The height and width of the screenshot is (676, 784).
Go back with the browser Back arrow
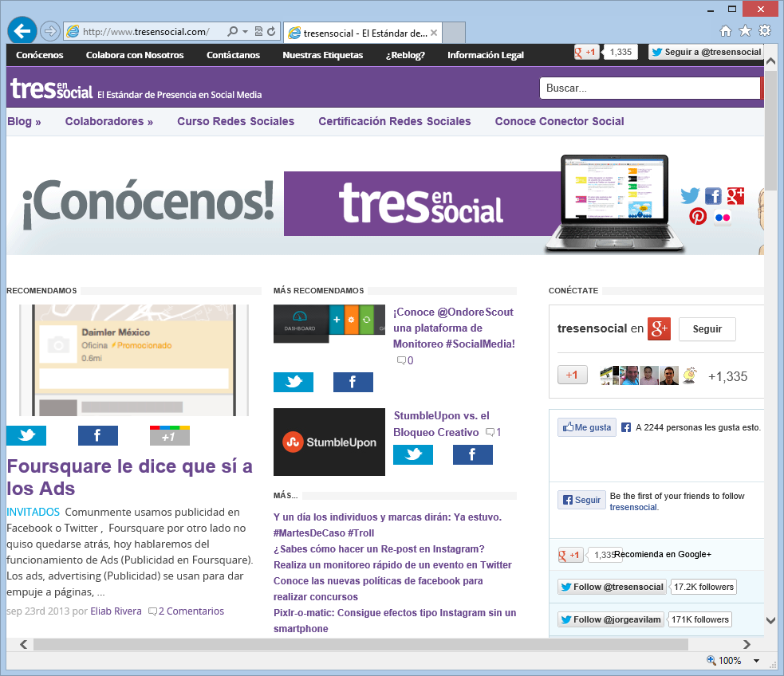(x=22, y=31)
